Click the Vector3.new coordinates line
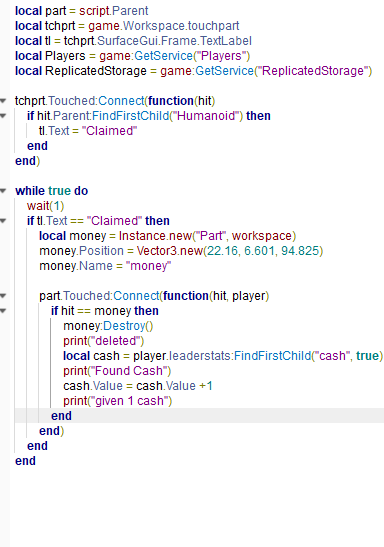384x547 pixels. (181, 251)
